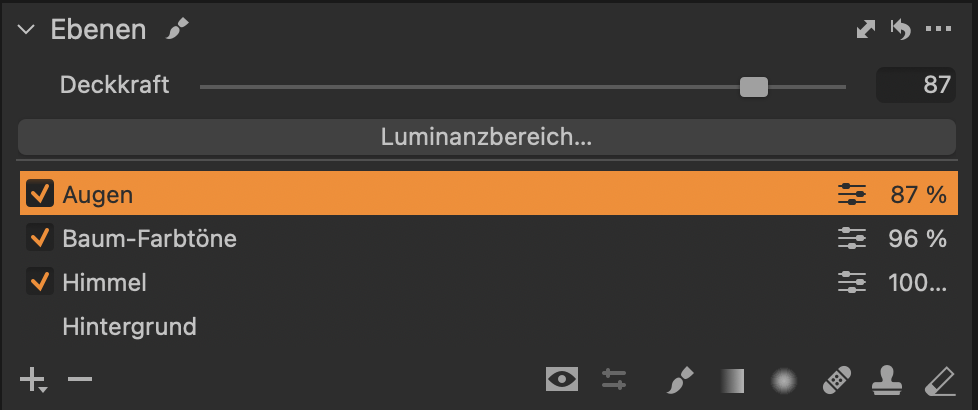Open the add layer plus dropdown

[x=33, y=380]
